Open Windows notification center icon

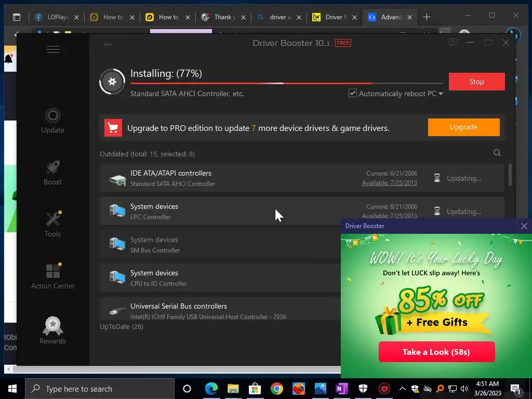[x=515, y=389]
